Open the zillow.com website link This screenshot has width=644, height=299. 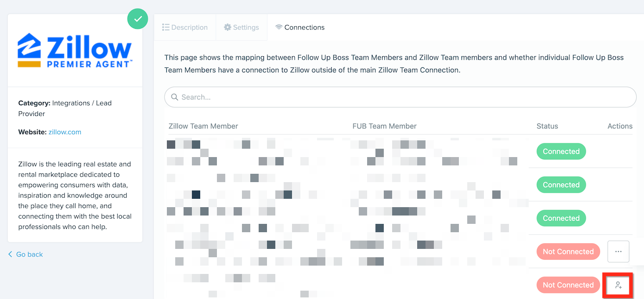(x=65, y=132)
